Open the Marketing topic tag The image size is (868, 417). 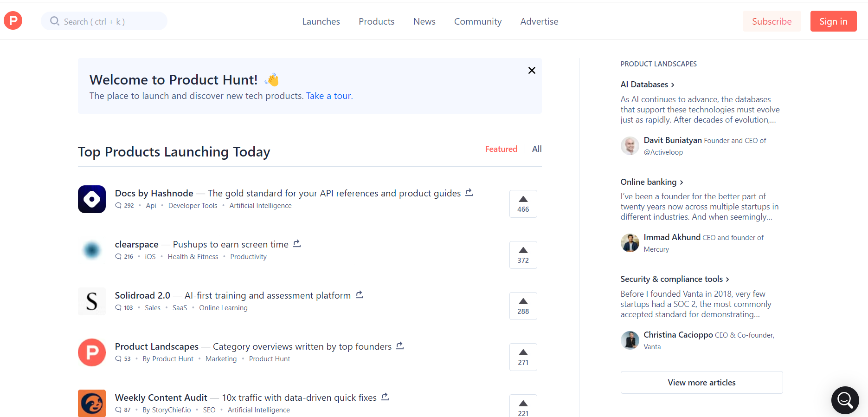(221, 358)
